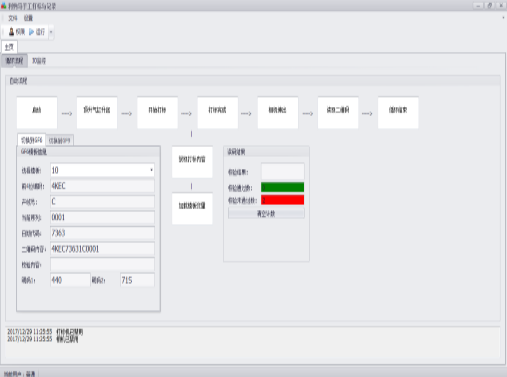This screenshot has width=507, height=377.
Task: Click the user permission icon in toolbar
Action: point(11,32)
